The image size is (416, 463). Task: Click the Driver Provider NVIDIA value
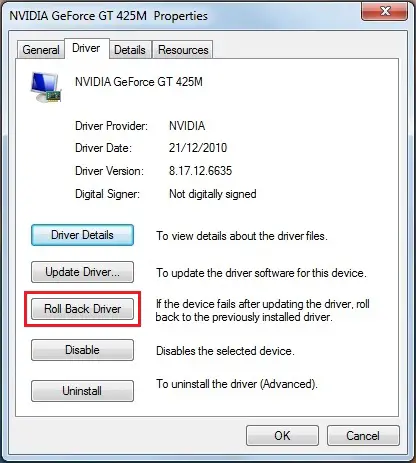click(x=187, y=126)
